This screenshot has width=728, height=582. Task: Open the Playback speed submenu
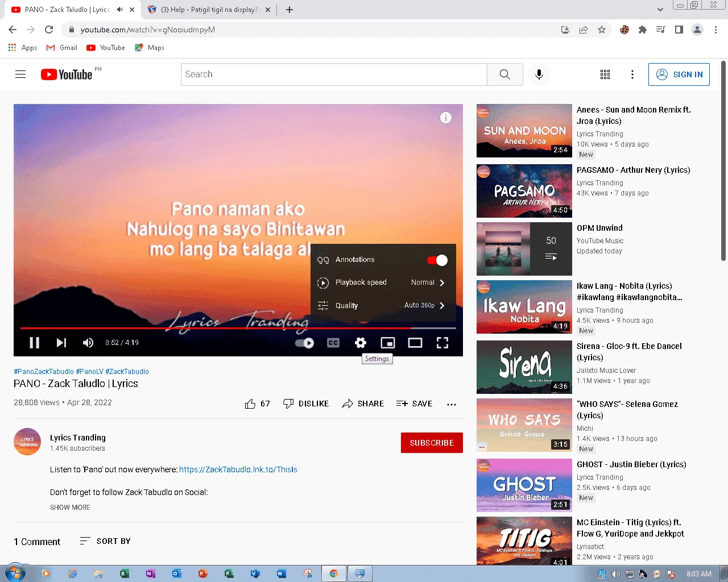(383, 282)
